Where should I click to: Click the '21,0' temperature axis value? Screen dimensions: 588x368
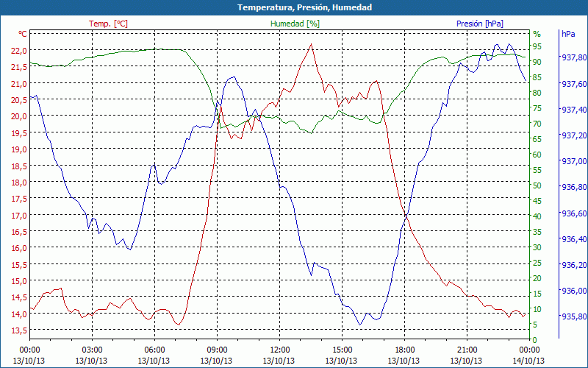click(19, 83)
